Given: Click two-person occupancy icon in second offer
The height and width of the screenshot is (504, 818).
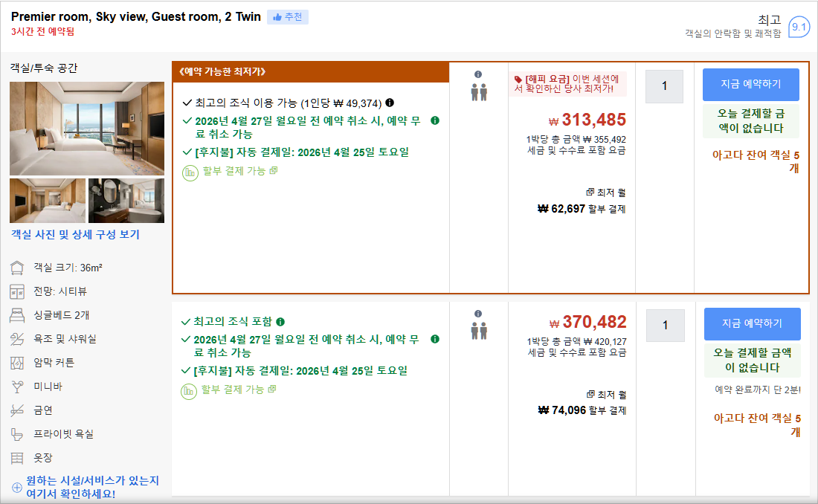Looking at the screenshot, I should (479, 331).
